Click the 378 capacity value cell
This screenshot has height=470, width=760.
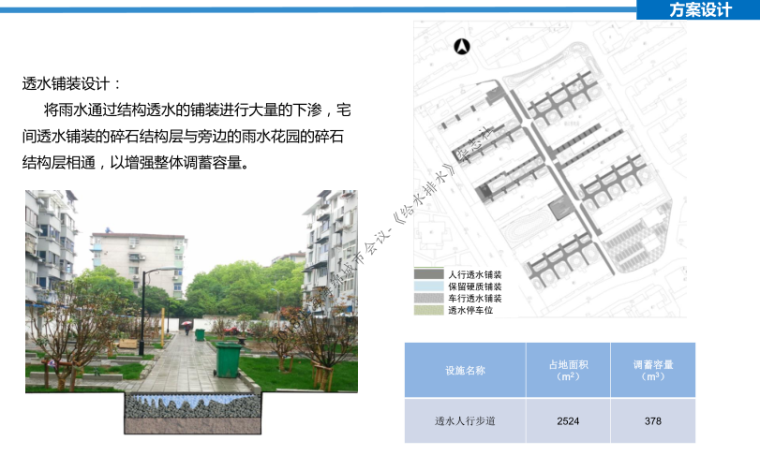tap(653, 421)
